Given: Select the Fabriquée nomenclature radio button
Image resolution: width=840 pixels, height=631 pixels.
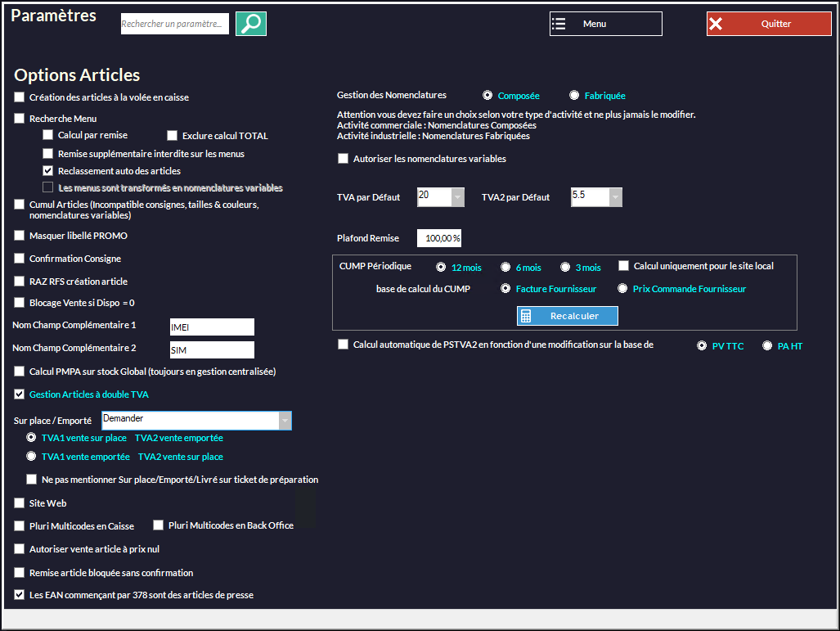Looking at the screenshot, I should [x=574, y=96].
